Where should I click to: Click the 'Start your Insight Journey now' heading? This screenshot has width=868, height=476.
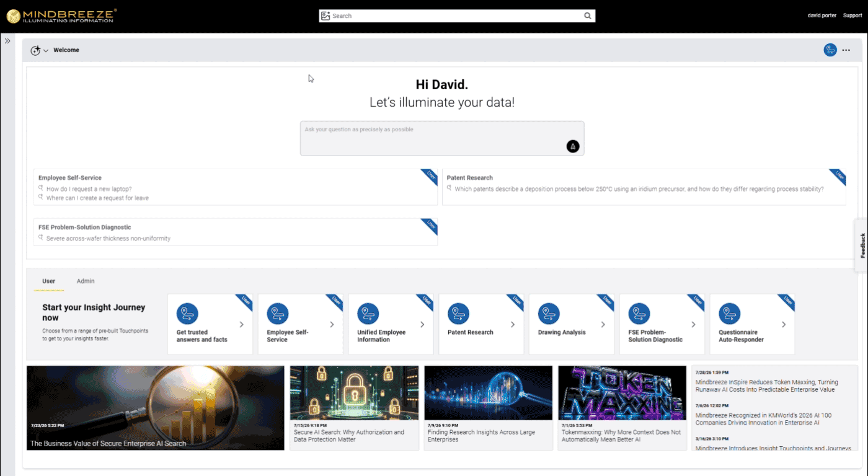tap(94, 312)
